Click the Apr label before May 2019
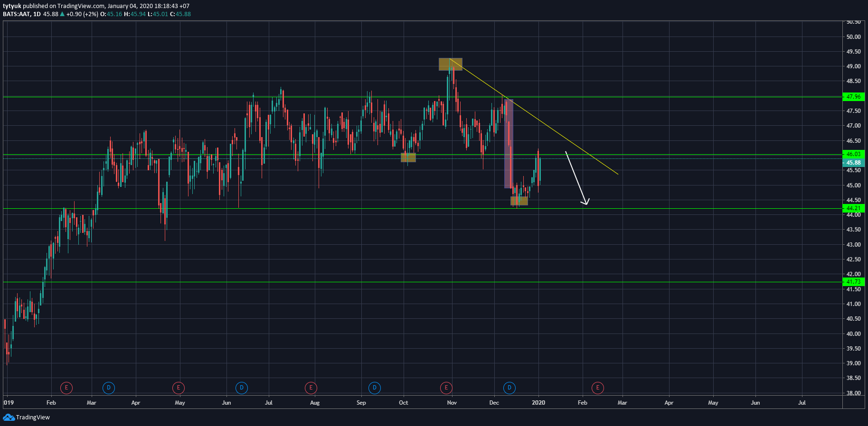Image resolution: width=868 pixels, height=426 pixels. (x=136, y=403)
